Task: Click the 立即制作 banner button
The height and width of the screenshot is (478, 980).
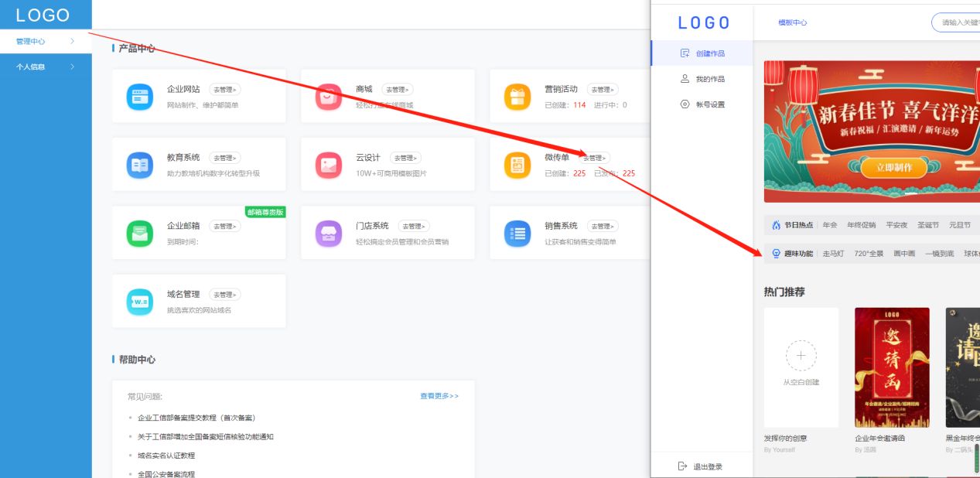Action: pyautogui.click(x=894, y=167)
